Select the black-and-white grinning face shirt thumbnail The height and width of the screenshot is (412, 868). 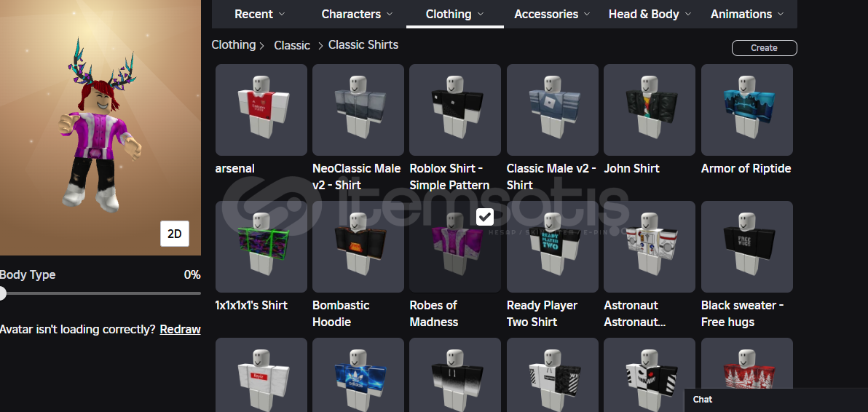coord(650,375)
